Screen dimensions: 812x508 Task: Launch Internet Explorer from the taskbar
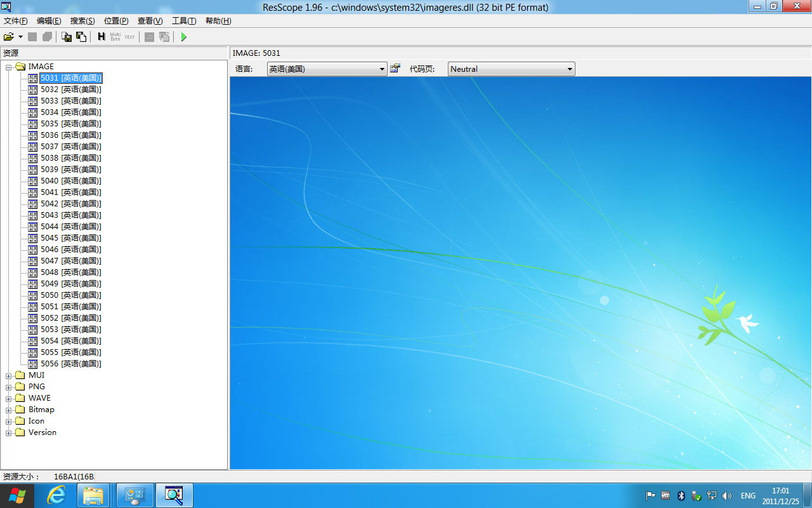point(57,495)
